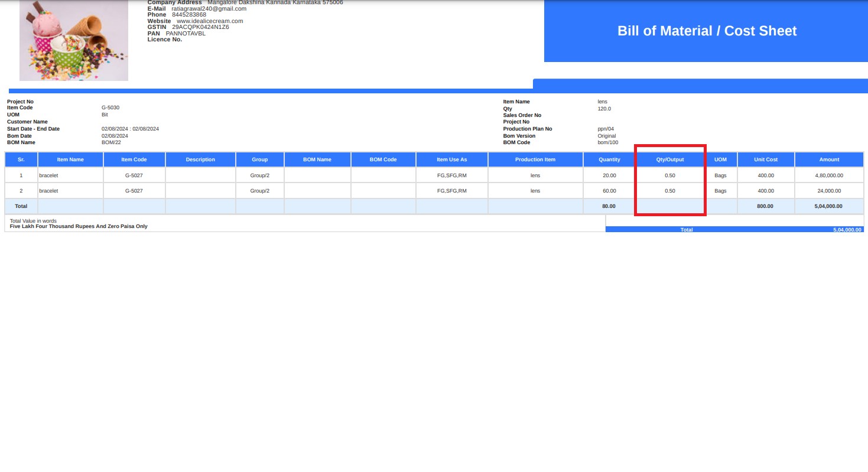Click the 'Sr.' column header
The width and height of the screenshot is (868, 472).
[21, 159]
